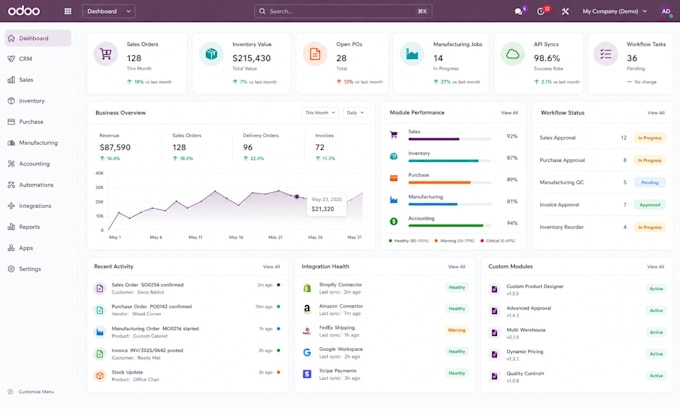Click the Inventory Value box icon
Viewport: 680px width, 409px height.
211,54
